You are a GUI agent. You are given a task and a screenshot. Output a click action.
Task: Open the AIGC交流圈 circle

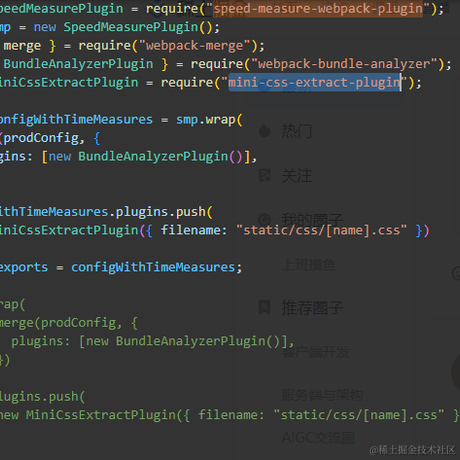(x=318, y=438)
